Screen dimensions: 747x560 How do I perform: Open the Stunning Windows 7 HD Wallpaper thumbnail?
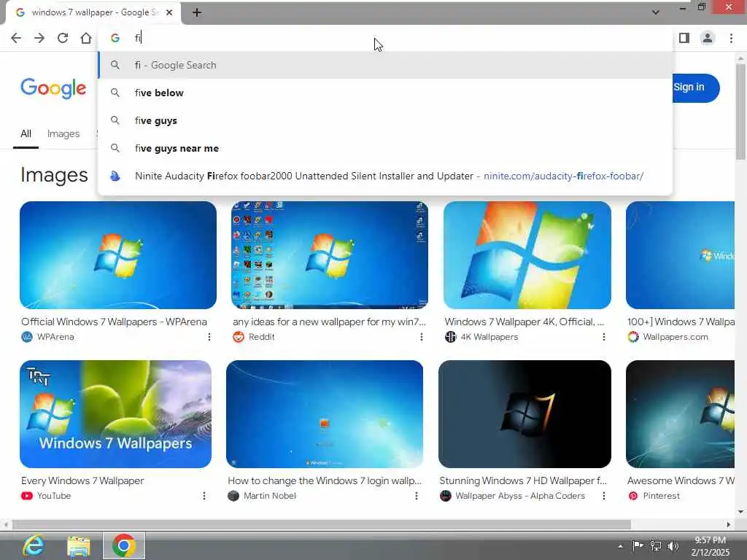pos(525,414)
